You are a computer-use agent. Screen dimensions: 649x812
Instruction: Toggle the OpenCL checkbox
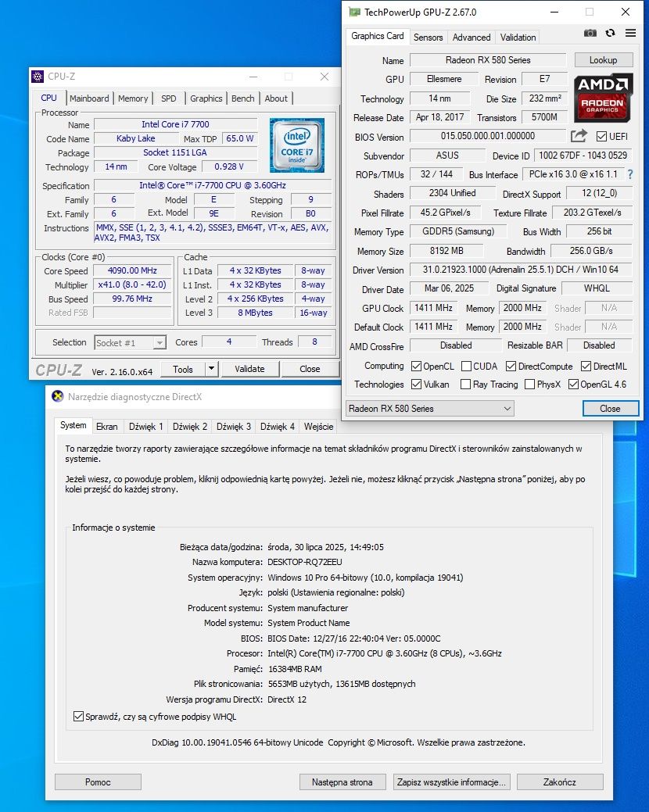pyautogui.click(x=416, y=366)
